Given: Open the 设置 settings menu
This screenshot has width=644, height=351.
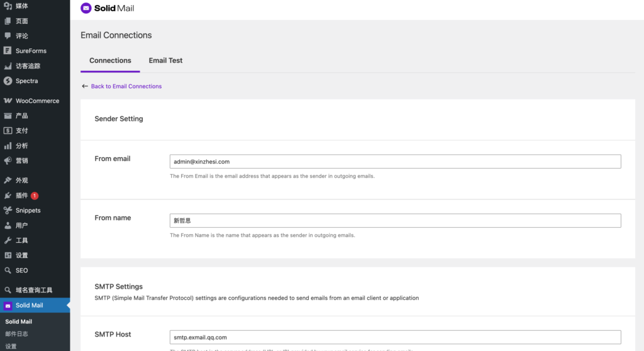Looking at the screenshot, I should click(x=22, y=255).
